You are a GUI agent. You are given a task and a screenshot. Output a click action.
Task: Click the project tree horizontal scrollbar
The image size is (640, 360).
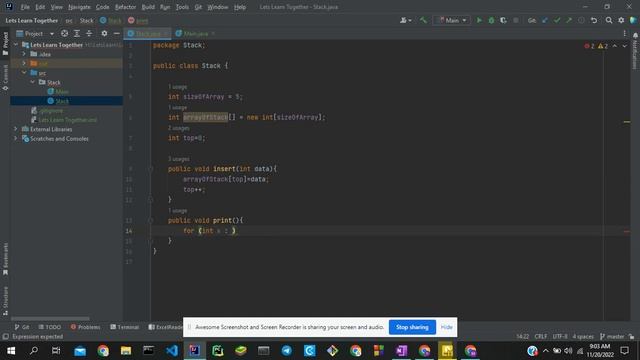[x=50, y=318]
